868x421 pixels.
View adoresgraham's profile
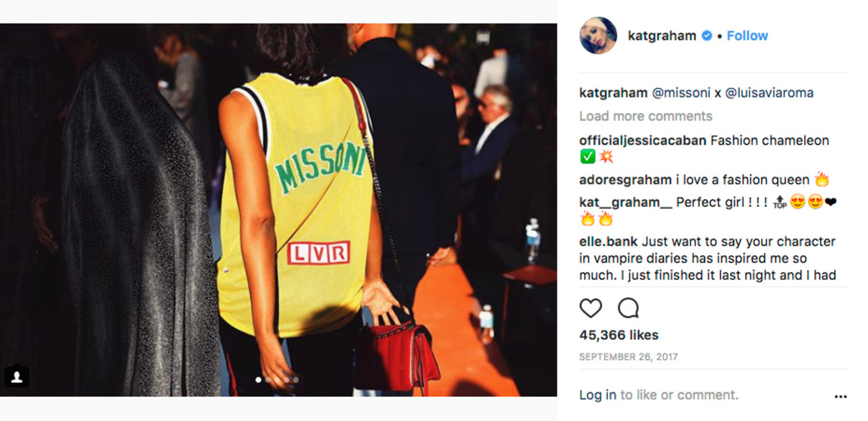[625, 180]
